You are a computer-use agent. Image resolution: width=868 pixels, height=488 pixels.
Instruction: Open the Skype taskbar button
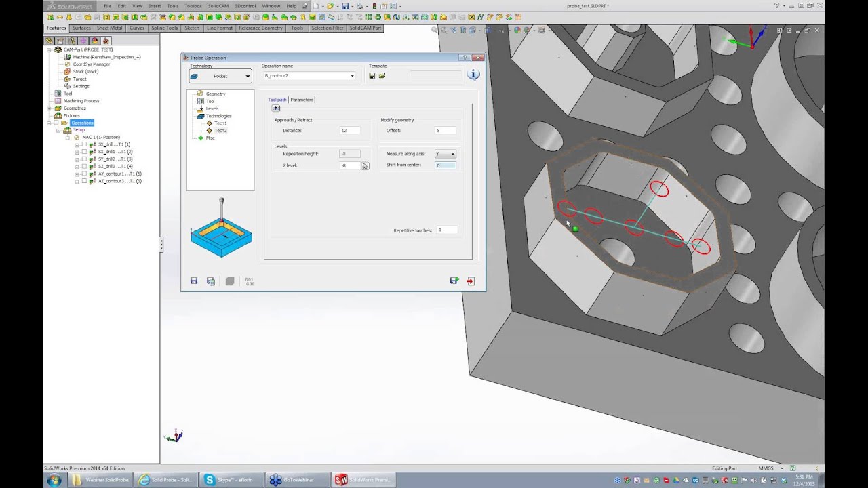[230, 480]
